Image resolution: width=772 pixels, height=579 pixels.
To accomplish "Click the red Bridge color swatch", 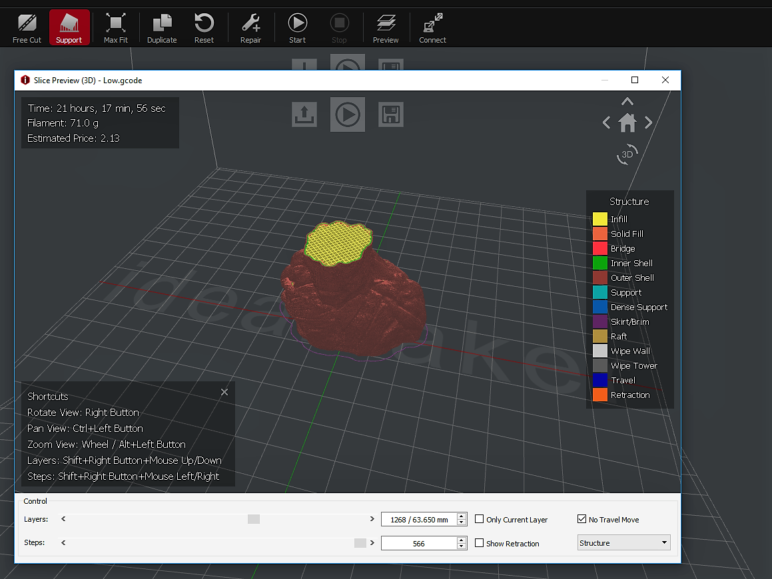I will coord(600,248).
